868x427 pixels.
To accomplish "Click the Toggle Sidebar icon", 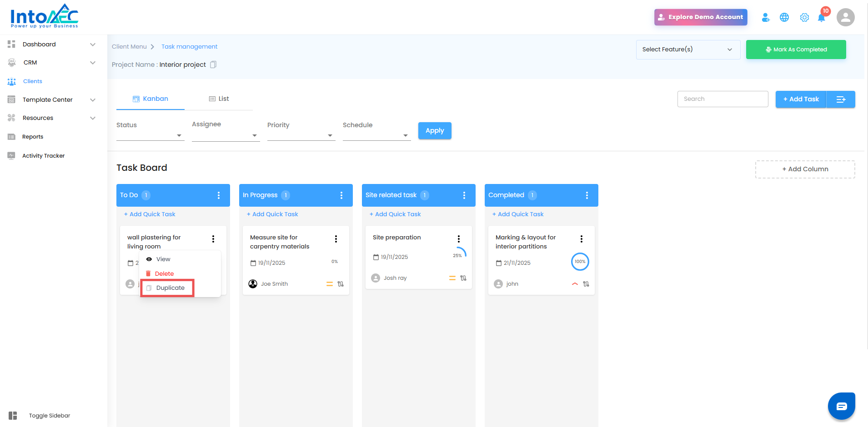I will pyautogui.click(x=13, y=415).
